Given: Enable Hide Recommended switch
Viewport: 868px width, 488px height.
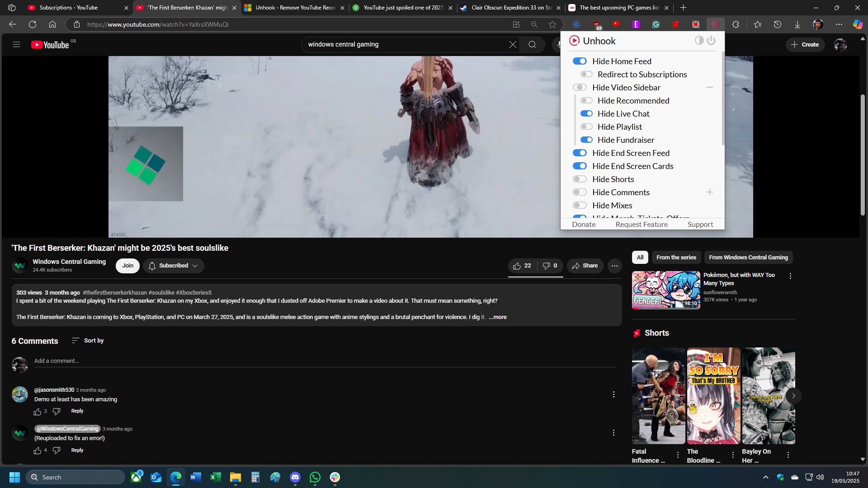Looking at the screenshot, I should 586,100.
